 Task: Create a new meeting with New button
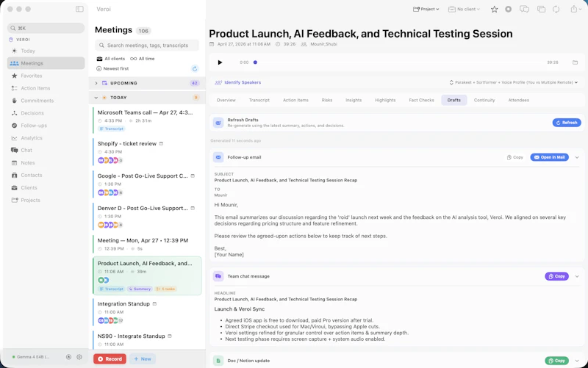(143, 359)
